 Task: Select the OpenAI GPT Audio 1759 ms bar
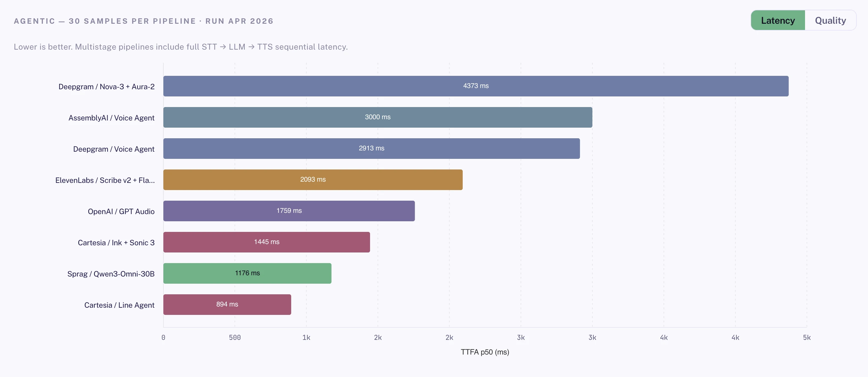289,211
